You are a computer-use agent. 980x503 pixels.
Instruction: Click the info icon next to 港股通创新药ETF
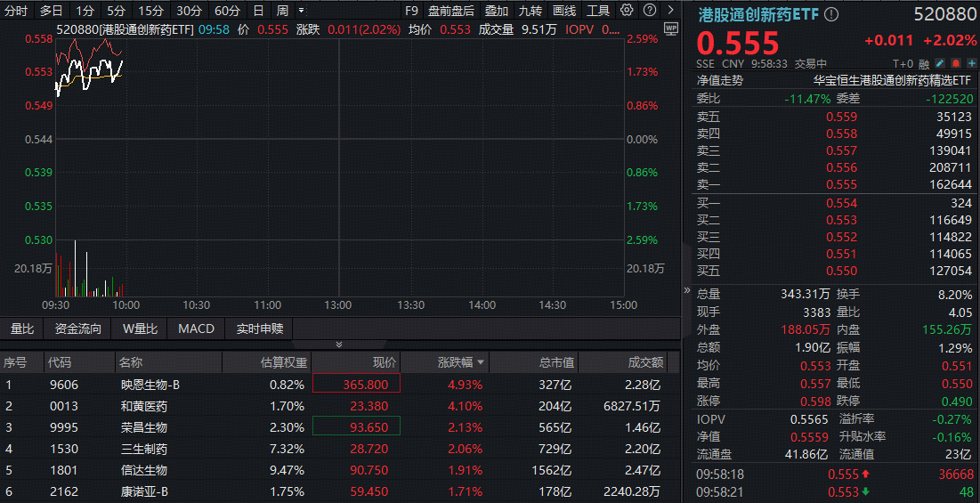pos(831,15)
